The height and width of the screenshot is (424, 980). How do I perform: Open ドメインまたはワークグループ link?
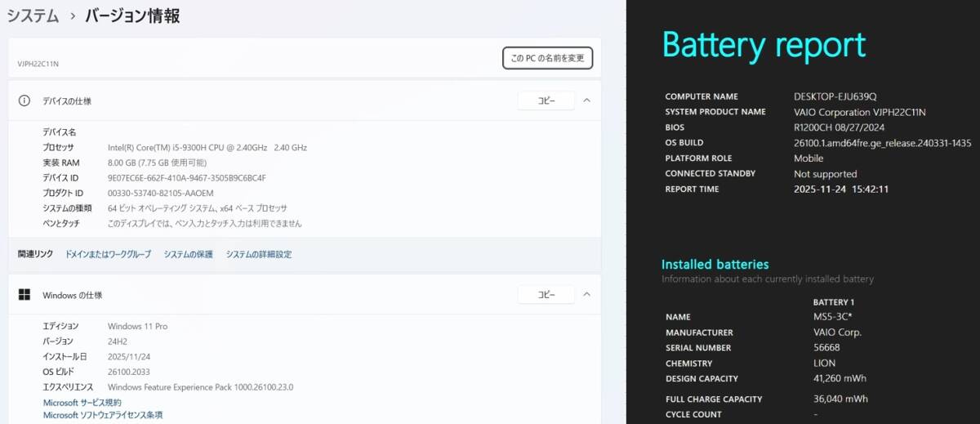pos(108,255)
